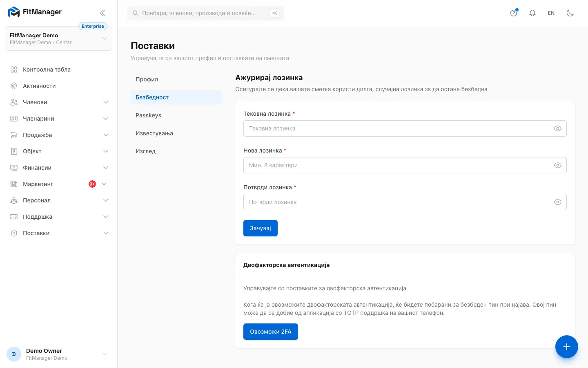Show the Нова лозинка password
The height and width of the screenshot is (368, 588).
(x=558, y=165)
